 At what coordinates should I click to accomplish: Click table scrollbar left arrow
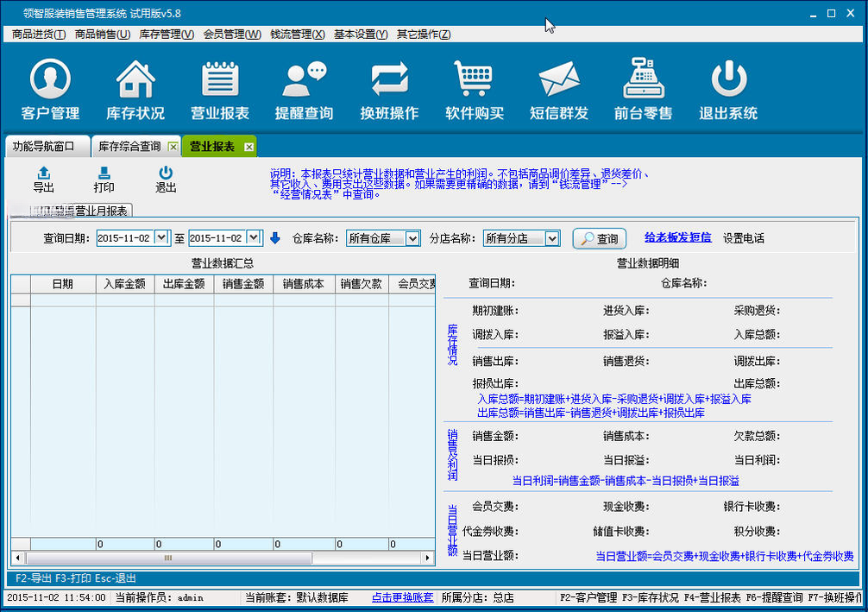click(x=18, y=558)
